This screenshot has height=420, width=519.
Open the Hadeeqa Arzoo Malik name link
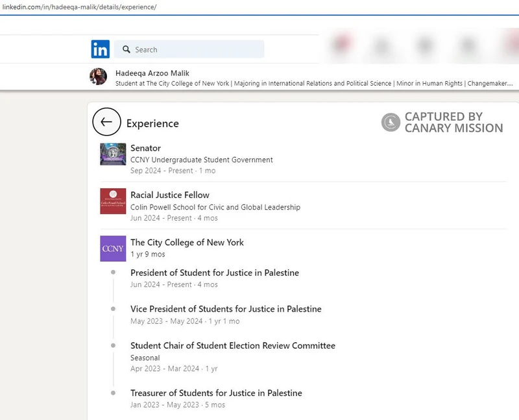point(152,73)
